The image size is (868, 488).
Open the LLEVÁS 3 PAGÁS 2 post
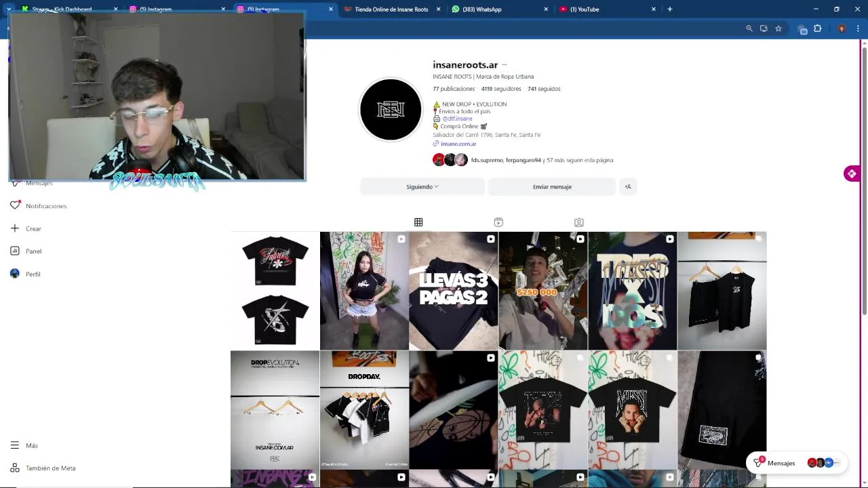pyautogui.click(x=454, y=291)
